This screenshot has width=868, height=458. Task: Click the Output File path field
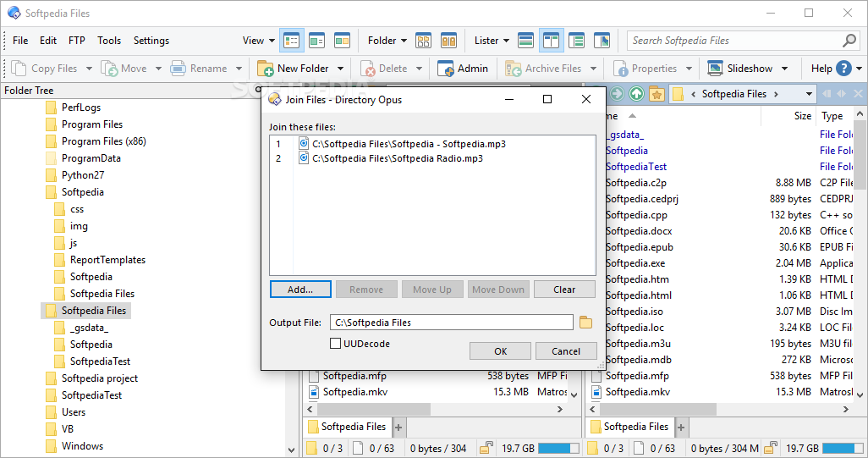click(x=451, y=323)
